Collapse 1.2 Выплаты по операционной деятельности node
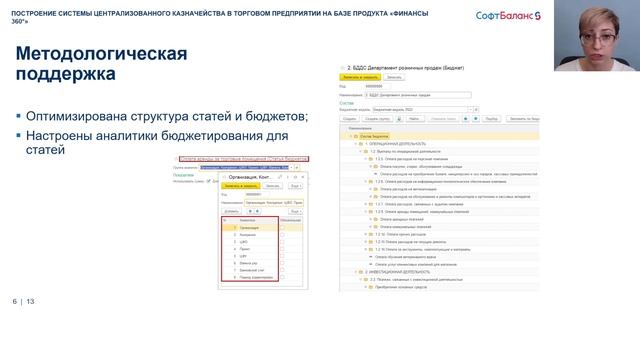Screen dimensions: 640x360 [361, 151]
